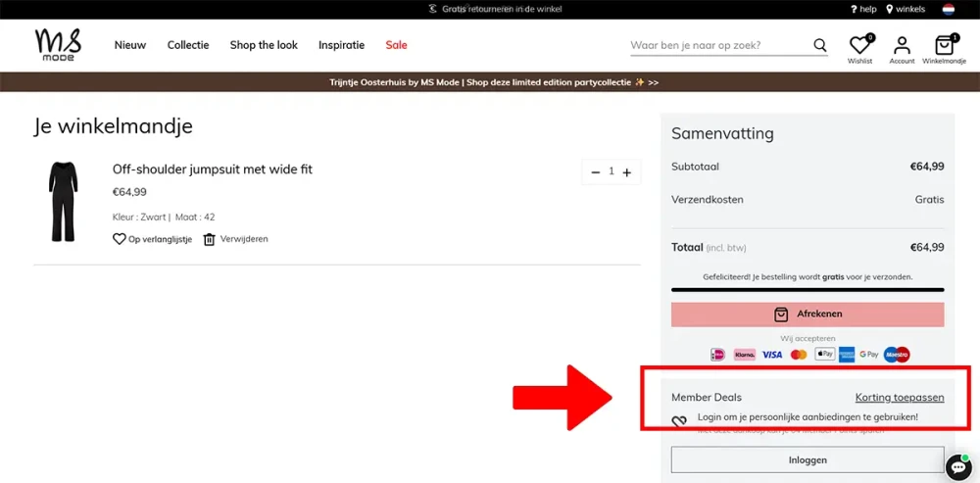Open the help link
980x483 pixels.
tap(862, 9)
